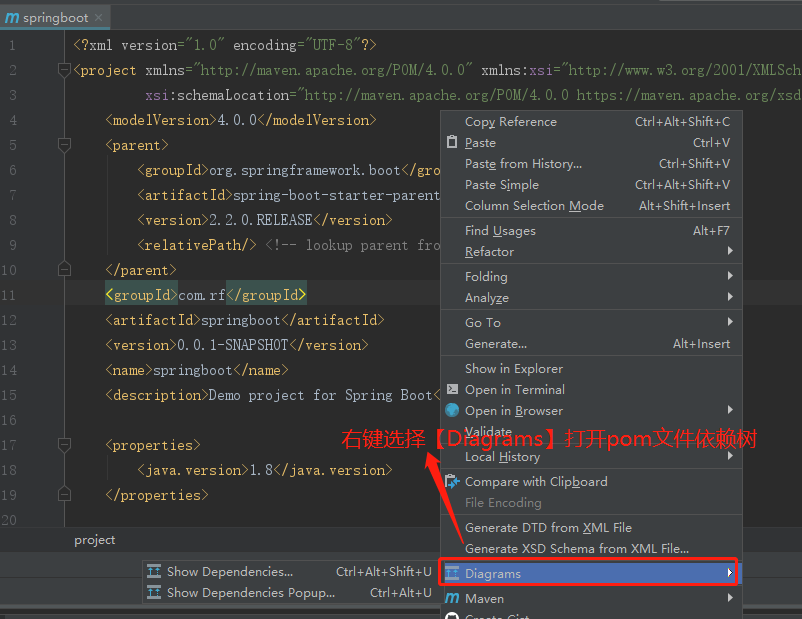802x619 pixels.
Task: Select Show in Explorer
Action: tap(591, 369)
